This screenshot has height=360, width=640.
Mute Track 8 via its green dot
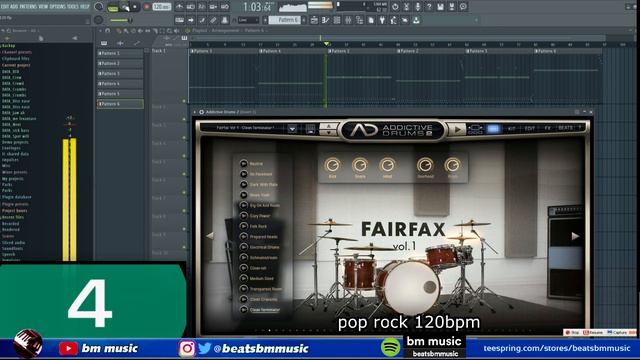[x=184, y=229]
